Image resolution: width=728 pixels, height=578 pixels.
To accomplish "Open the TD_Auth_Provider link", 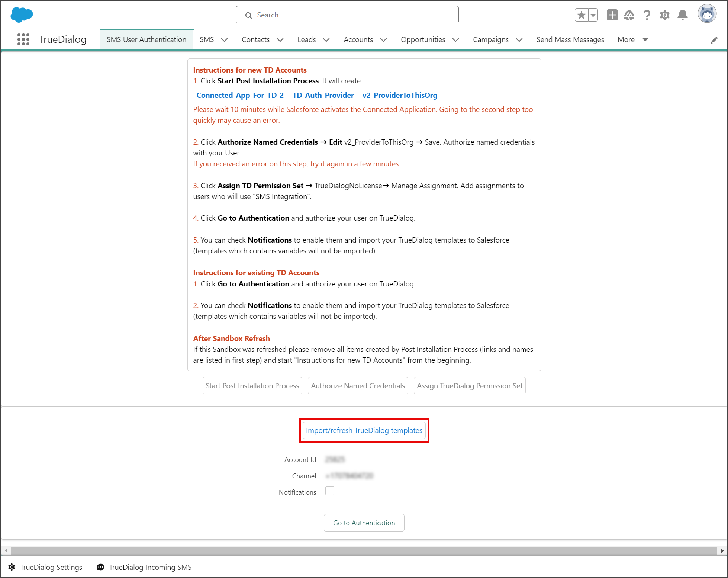I will coord(323,95).
